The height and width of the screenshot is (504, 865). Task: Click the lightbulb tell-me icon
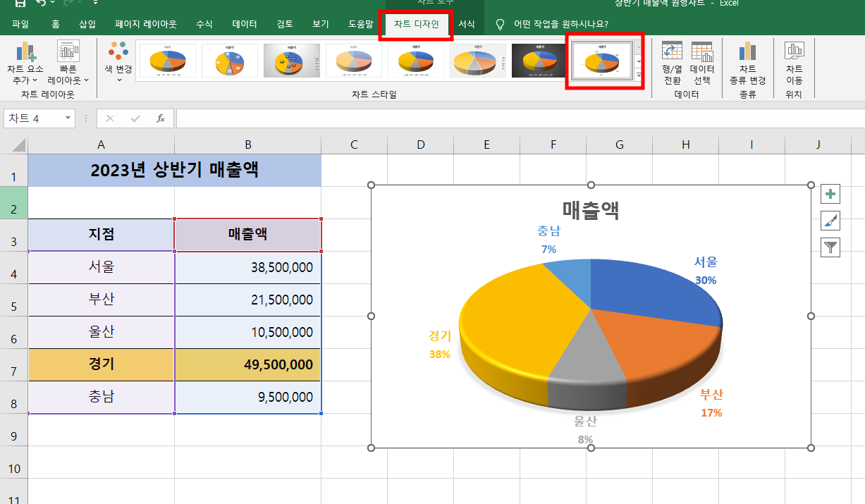tap(501, 25)
